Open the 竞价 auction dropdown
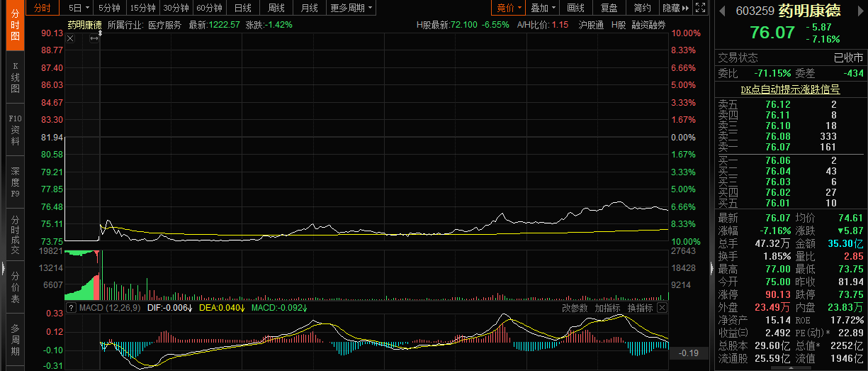Image resolution: width=868 pixels, height=371 pixels. pyautogui.click(x=509, y=9)
